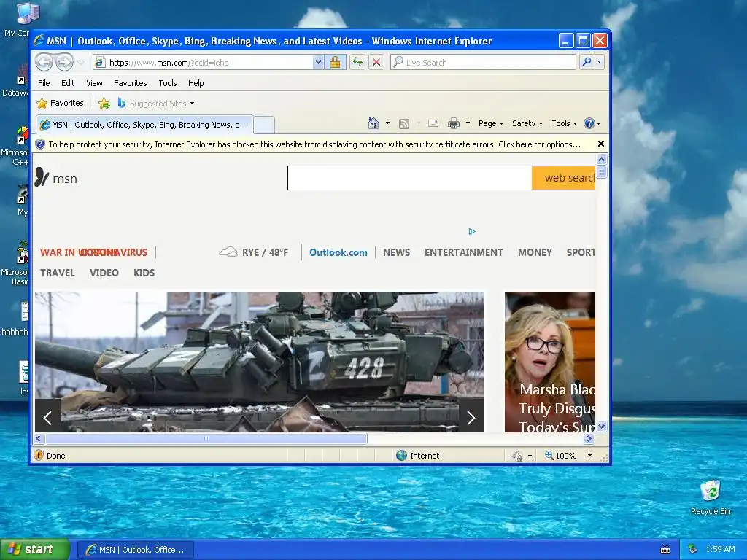Click the horizontal scrollbar thumb
Screen dimensions: 747x560
(x=206, y=438)
